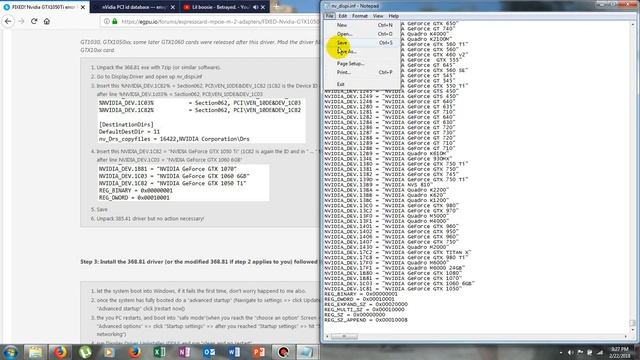Click the Notepad vertical scrollbar down arrow

pos(633,329)
